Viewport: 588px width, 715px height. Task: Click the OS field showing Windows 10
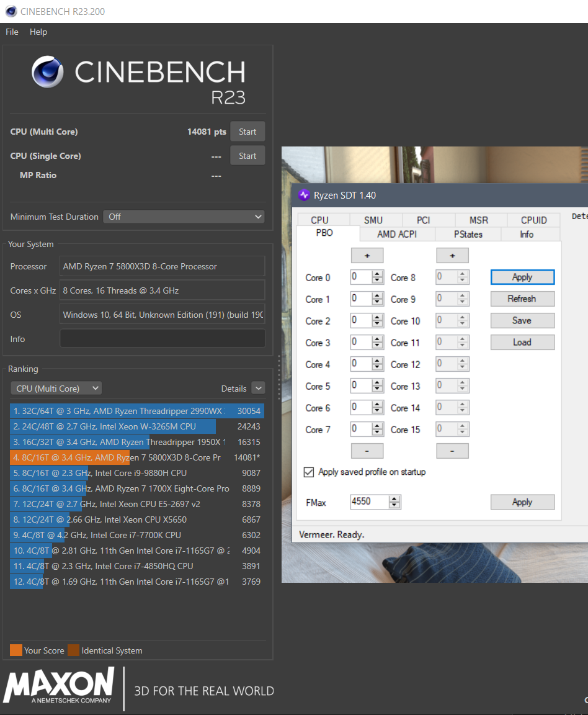163,315
